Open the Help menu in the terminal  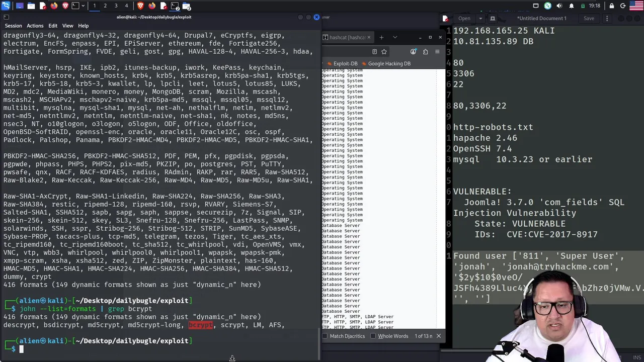[83, 26]
